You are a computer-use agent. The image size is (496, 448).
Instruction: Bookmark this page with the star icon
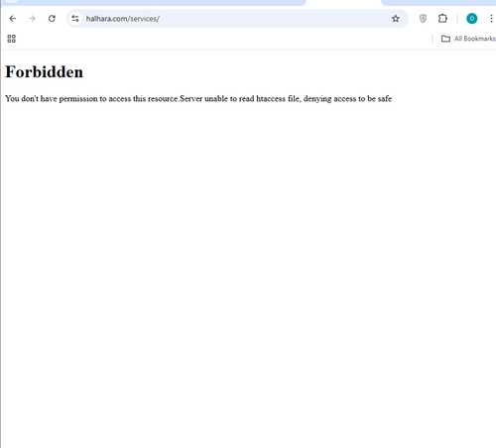tap(396, 19)
